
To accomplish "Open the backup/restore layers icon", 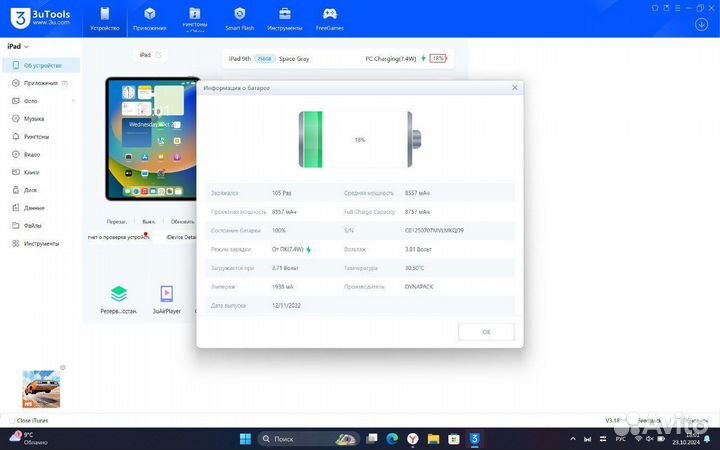I will [x=118, y=294].
